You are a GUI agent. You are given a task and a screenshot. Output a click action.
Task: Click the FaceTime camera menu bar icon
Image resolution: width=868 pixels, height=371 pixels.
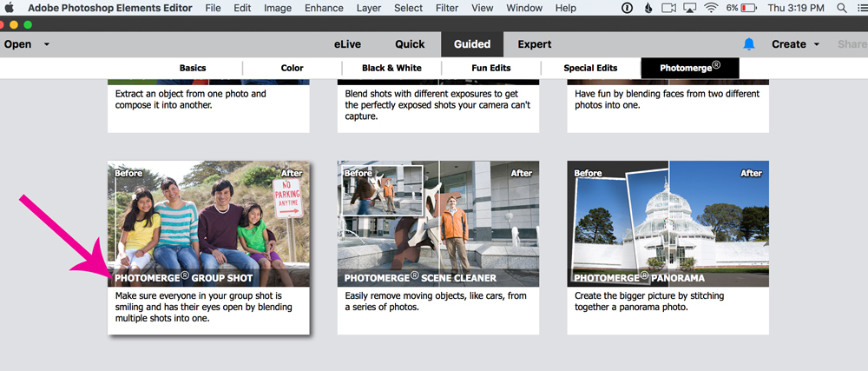point(668,8)
